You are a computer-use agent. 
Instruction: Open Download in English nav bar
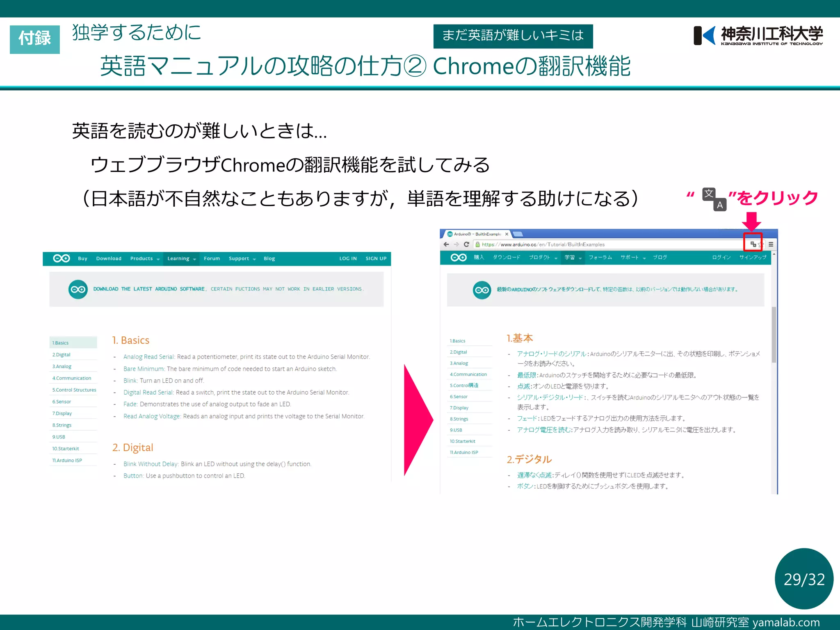[109, 258]
